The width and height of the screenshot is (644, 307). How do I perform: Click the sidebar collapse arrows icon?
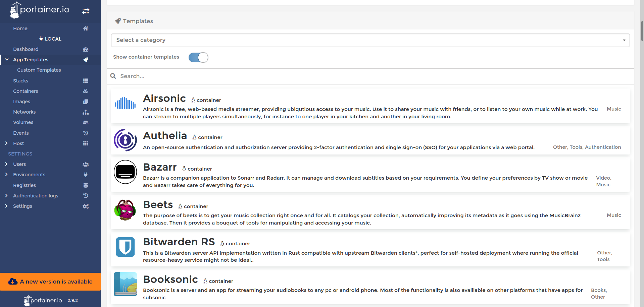(x=86, y=11)
